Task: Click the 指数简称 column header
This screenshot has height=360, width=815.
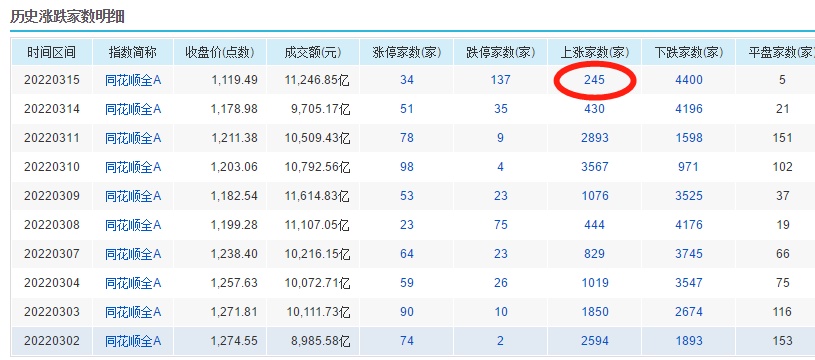Action: [x=133, y=52]
